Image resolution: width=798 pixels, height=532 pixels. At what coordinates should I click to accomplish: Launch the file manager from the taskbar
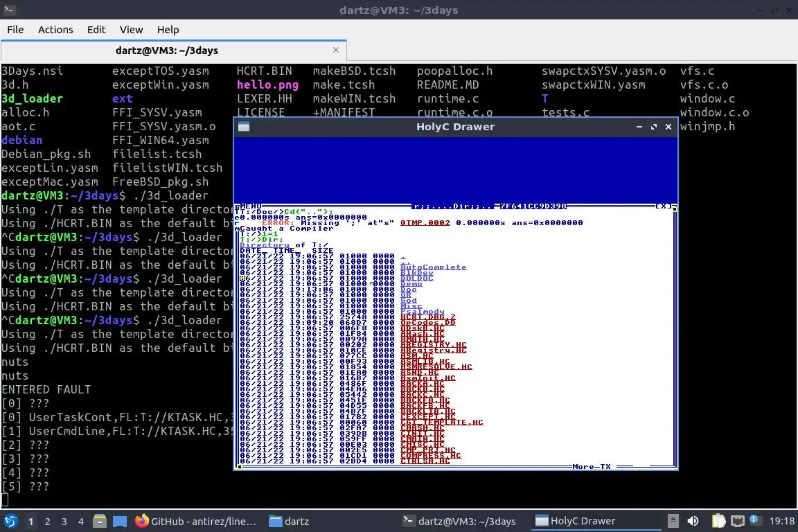click(x=100, y=522)
